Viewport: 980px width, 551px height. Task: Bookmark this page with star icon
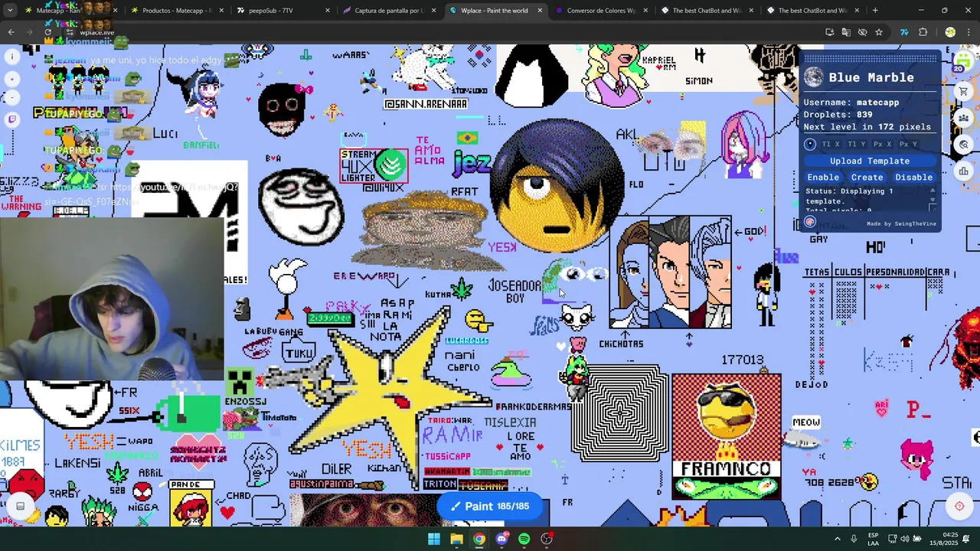tap(879, 32)
